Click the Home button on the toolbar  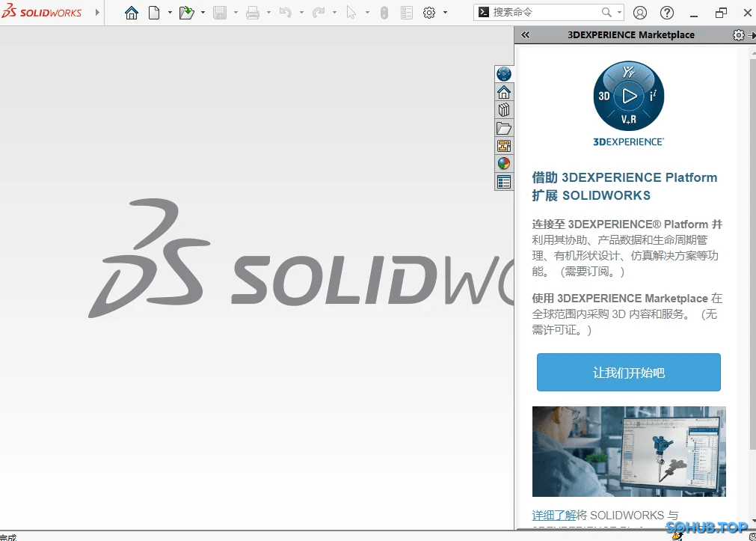(132, 13)
